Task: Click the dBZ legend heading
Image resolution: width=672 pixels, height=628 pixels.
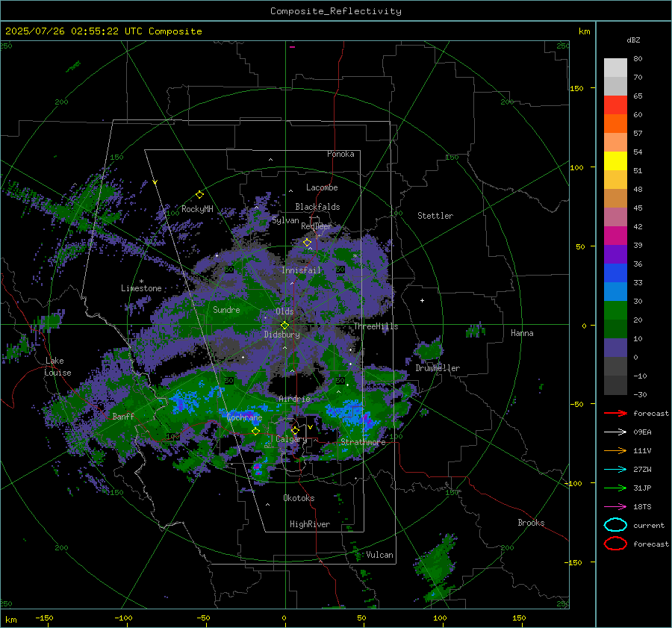Action: point(633,40)
